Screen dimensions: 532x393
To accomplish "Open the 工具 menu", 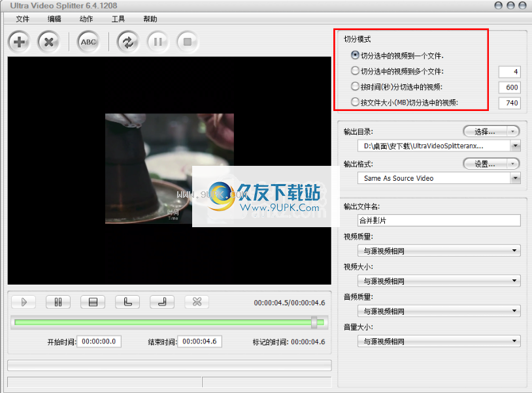I will coord(118,19).
